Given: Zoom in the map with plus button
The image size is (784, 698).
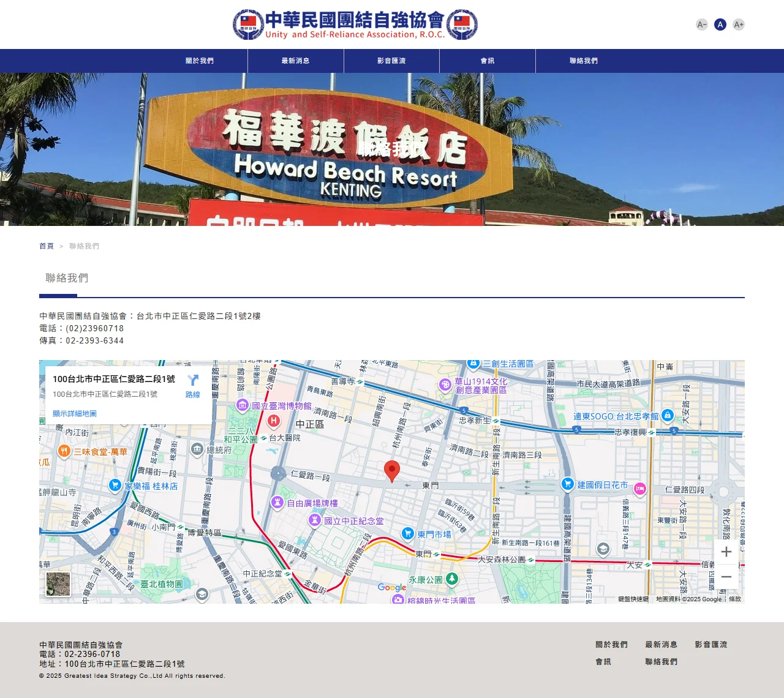Looking at the screenshot, I should 726,552.
